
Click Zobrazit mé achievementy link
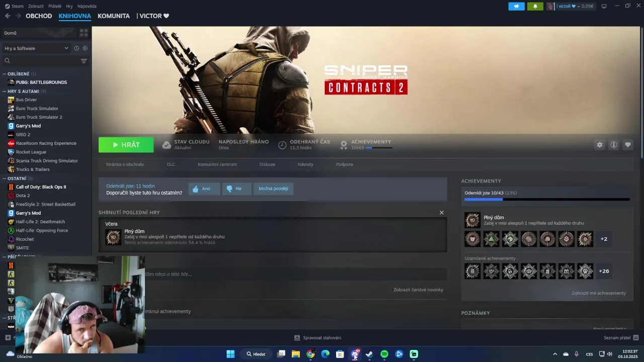pyautogui.click(x=599, y=293)
